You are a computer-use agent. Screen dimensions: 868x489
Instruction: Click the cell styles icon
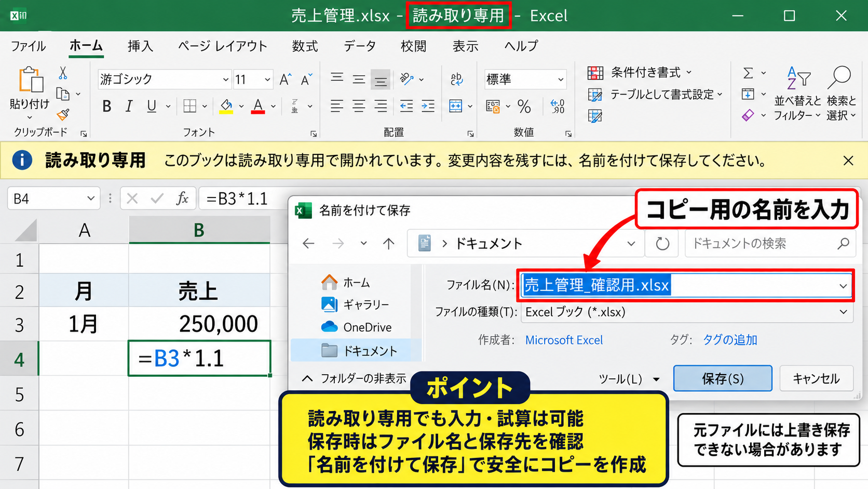click(x=595, y=116)
